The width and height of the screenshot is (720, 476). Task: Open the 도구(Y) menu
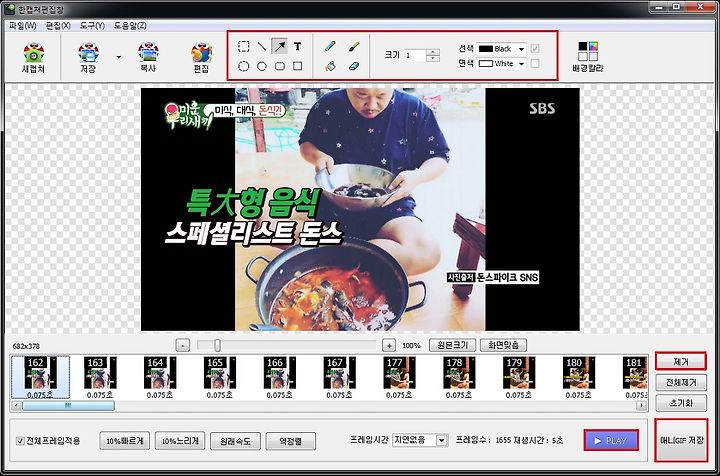coord(92,26)
